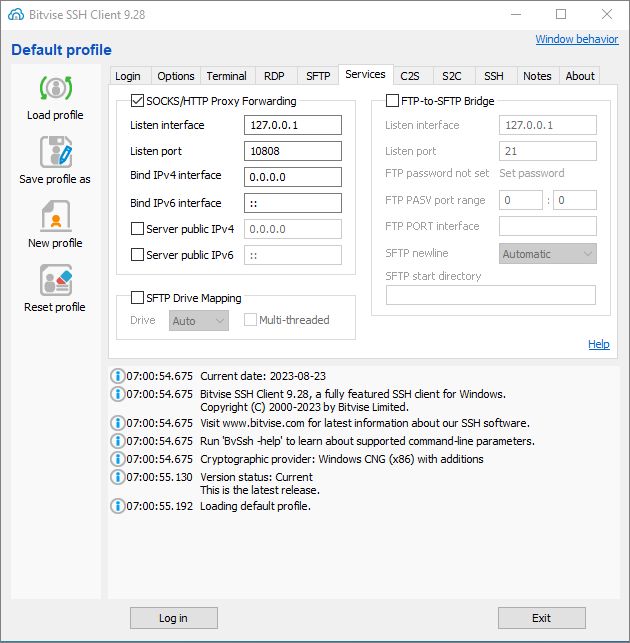Click the Listen port 10808 field
Image resolution: width=630 pixels, height=643 pixels.
(293, 151)
